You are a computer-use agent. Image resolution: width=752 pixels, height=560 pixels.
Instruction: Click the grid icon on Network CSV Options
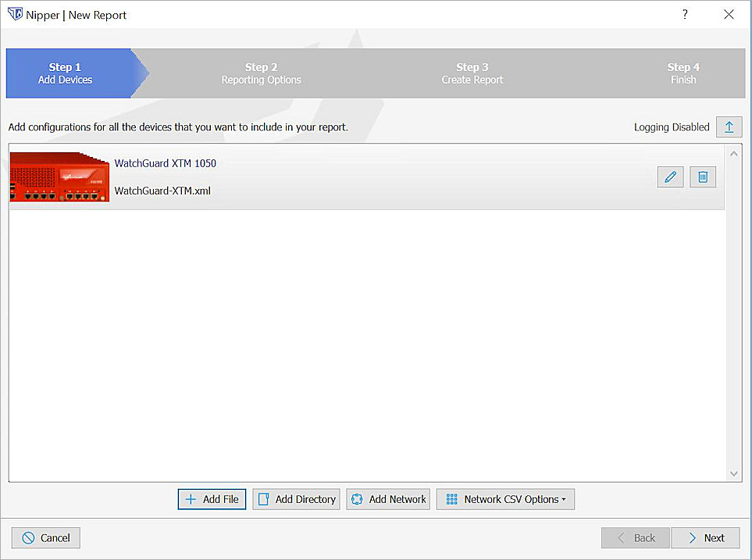click(x=453, y=499)
